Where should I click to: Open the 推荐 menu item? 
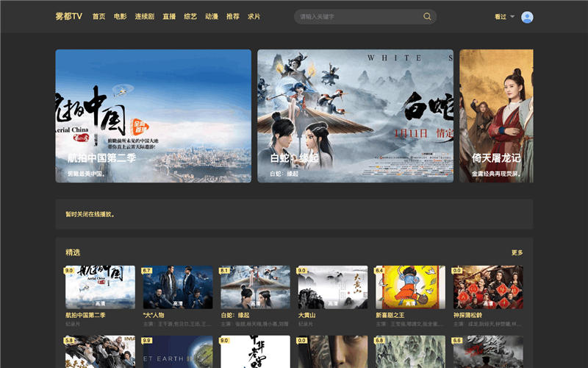(x=233, y=16)
